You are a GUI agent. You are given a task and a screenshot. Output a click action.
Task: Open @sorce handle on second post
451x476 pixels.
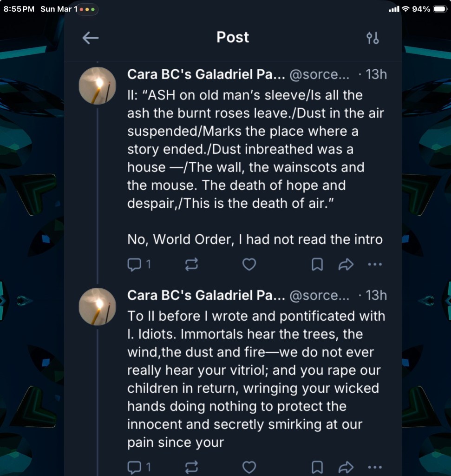319,295
